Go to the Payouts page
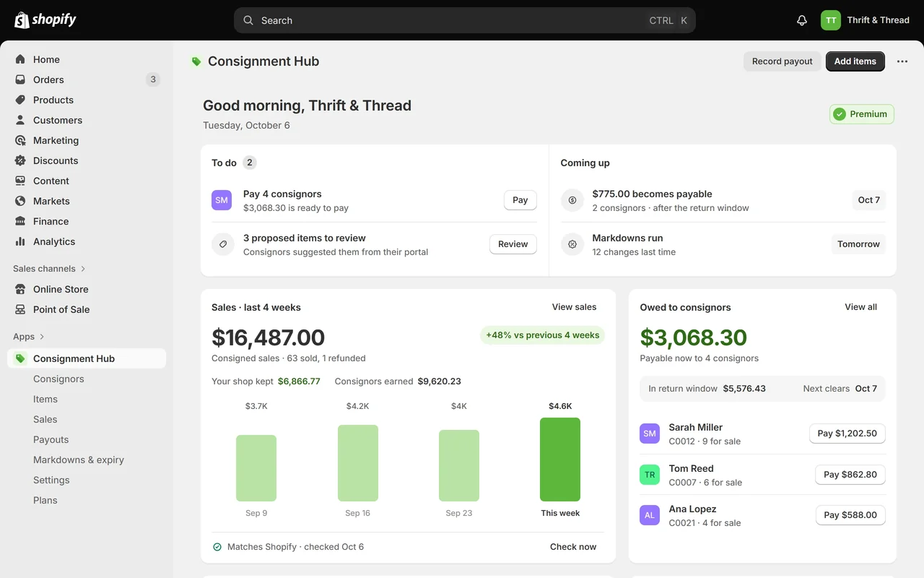This screenshot has width=924, height=578. click(51, 439)
